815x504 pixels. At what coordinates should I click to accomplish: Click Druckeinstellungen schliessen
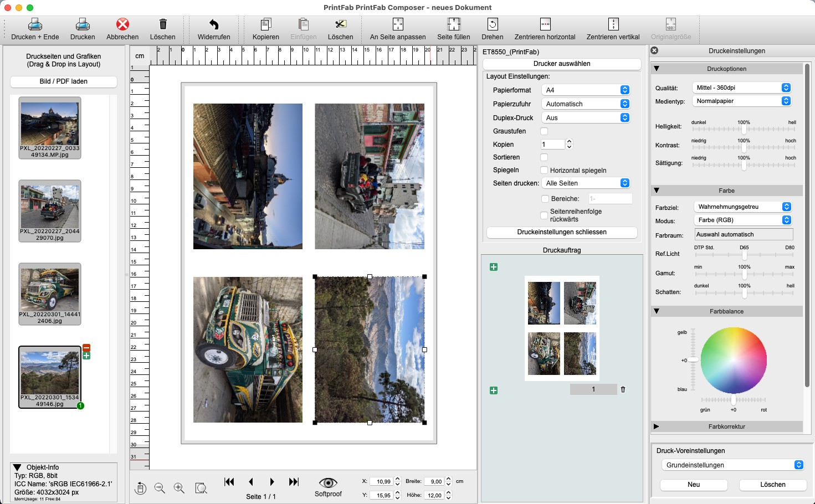coord(561,232)
